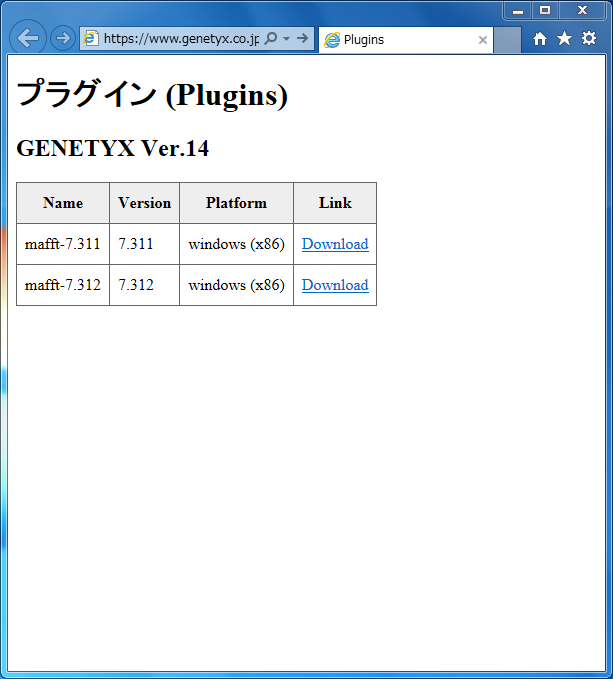613x679 pixels.
Task: Open the Home page icon
Action: (539, 39)
